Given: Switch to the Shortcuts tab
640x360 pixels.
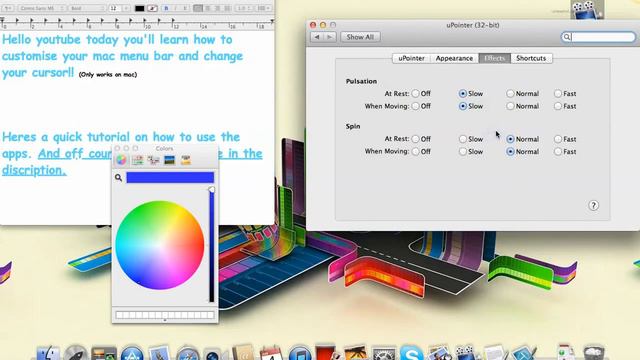Looking at the screenshot, I should tap(531, 58).
